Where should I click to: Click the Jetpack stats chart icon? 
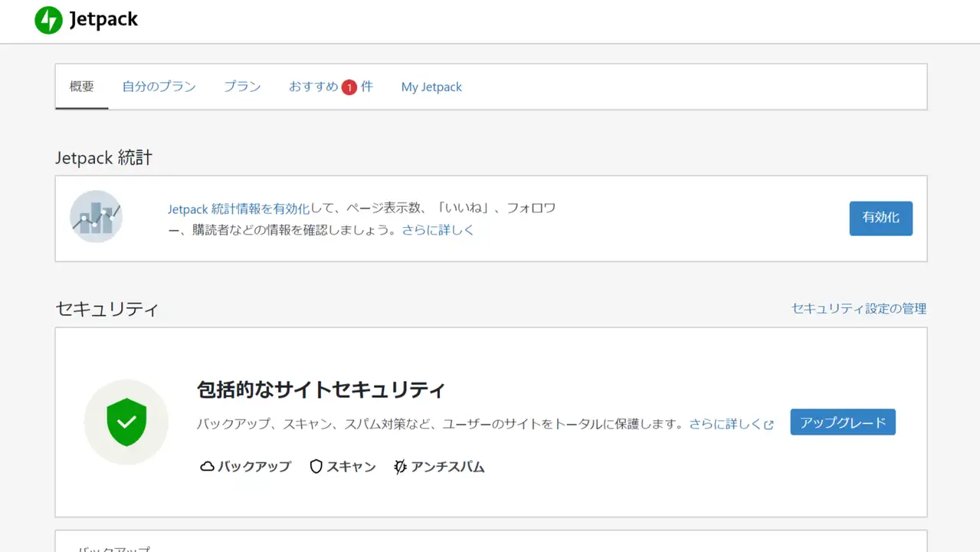point(96,217)
